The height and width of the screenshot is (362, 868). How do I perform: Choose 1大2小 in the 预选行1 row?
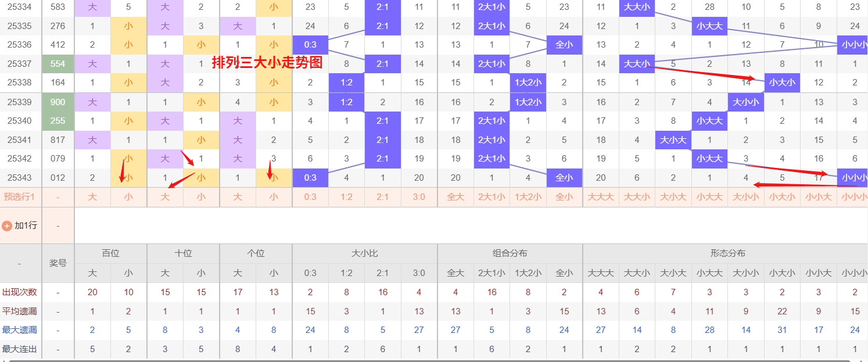[x=528, y=197]
